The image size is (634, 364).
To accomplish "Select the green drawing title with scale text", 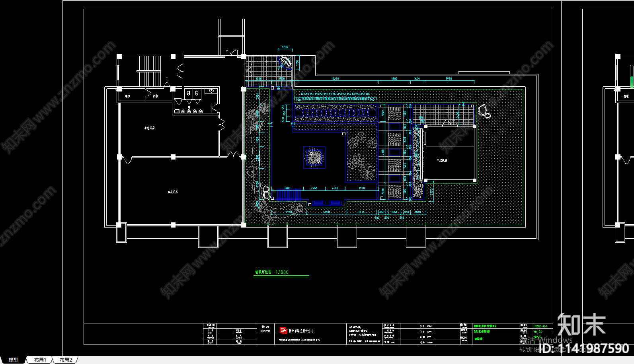I will tap(271, 272).
